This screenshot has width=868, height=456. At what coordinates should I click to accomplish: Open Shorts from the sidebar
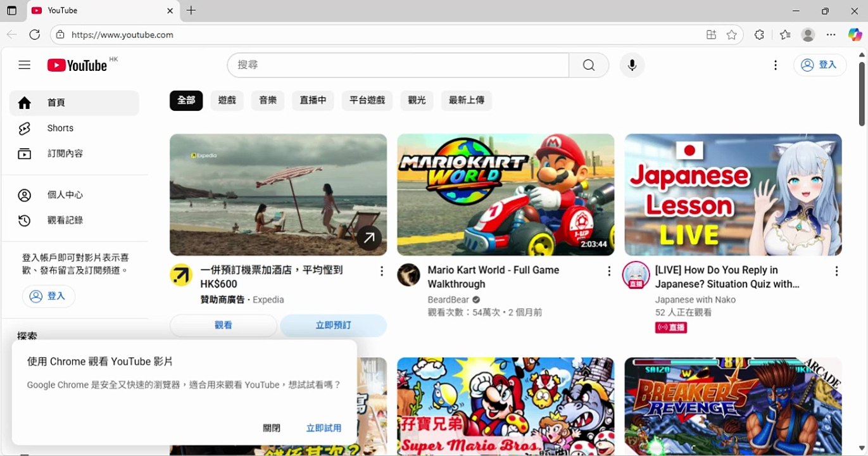[60, 128]
